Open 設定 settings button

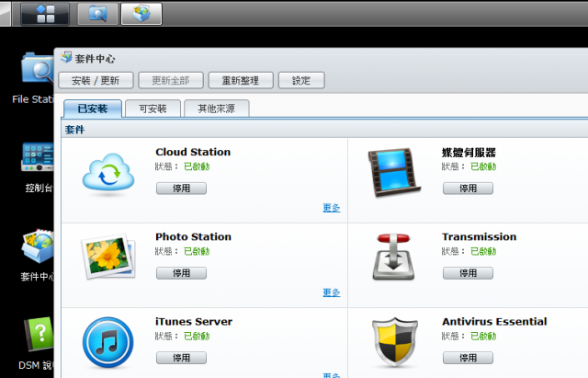tap(301, 80)
